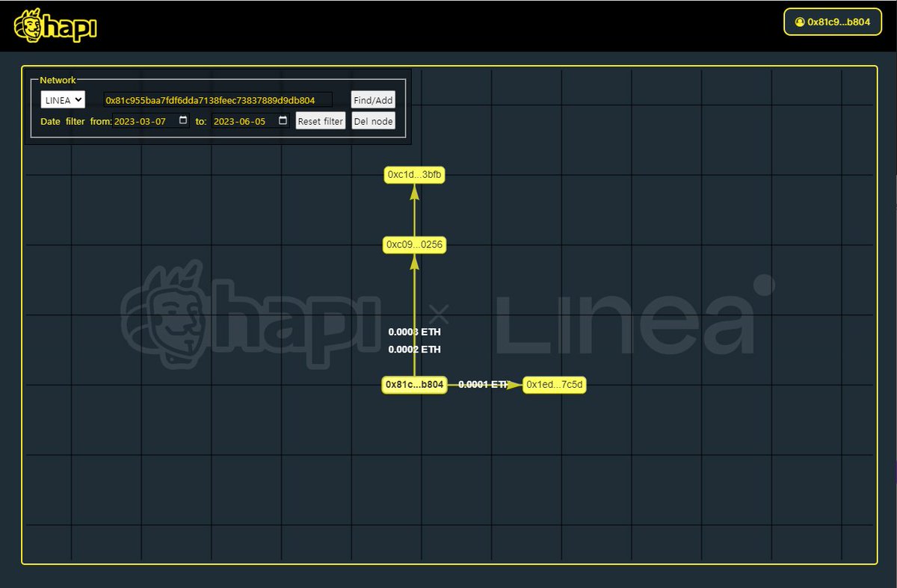Click the Del node button

click(x=373, y=121)
